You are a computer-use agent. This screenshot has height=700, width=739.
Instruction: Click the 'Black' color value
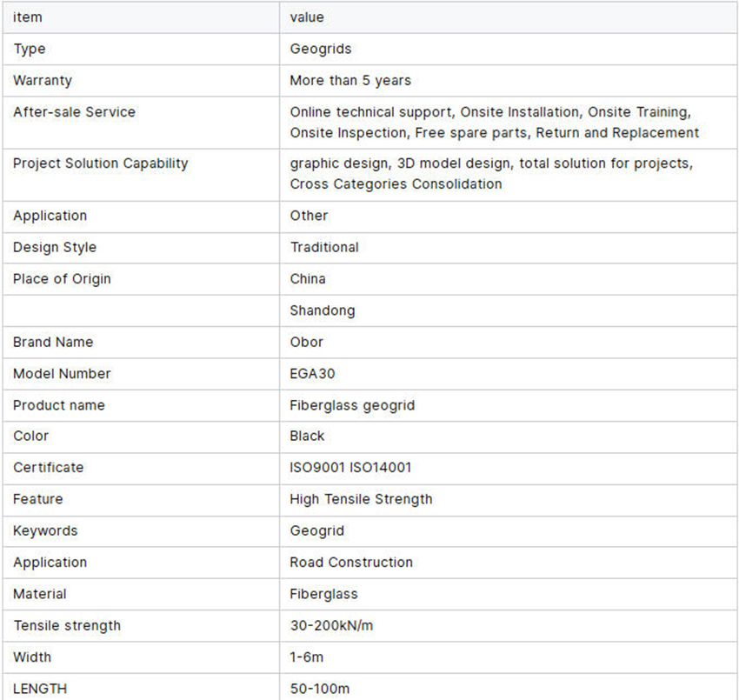[x=307, y=436]
